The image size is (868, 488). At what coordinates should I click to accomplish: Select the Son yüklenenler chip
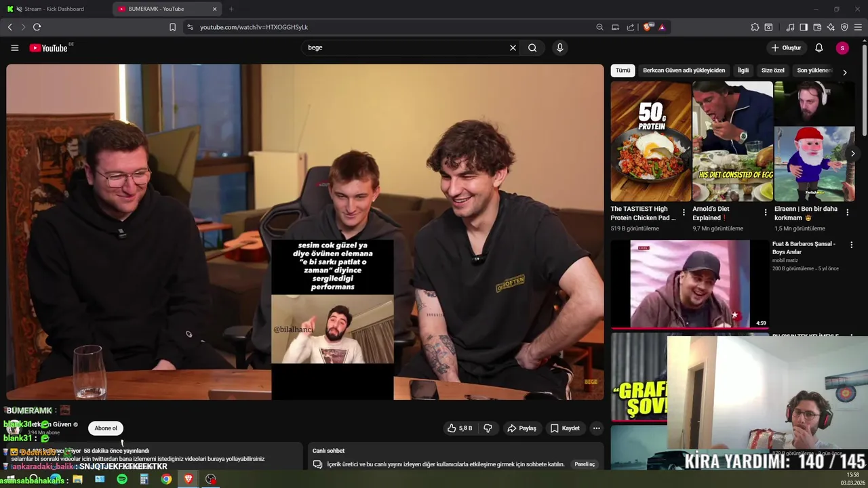tap(814, 70)
